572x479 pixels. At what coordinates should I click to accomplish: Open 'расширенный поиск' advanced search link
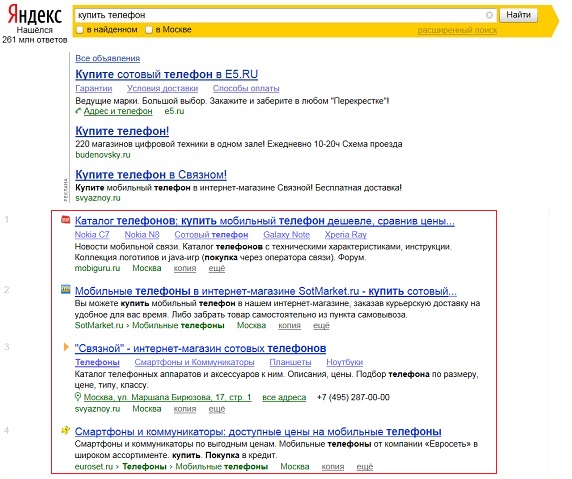point(457,30)
